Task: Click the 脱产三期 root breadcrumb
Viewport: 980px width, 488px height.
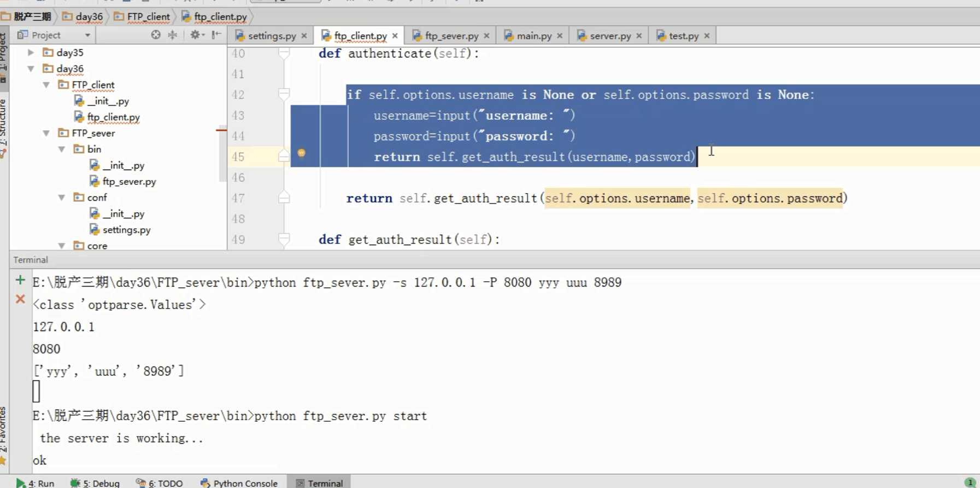Action: [26, 16]
